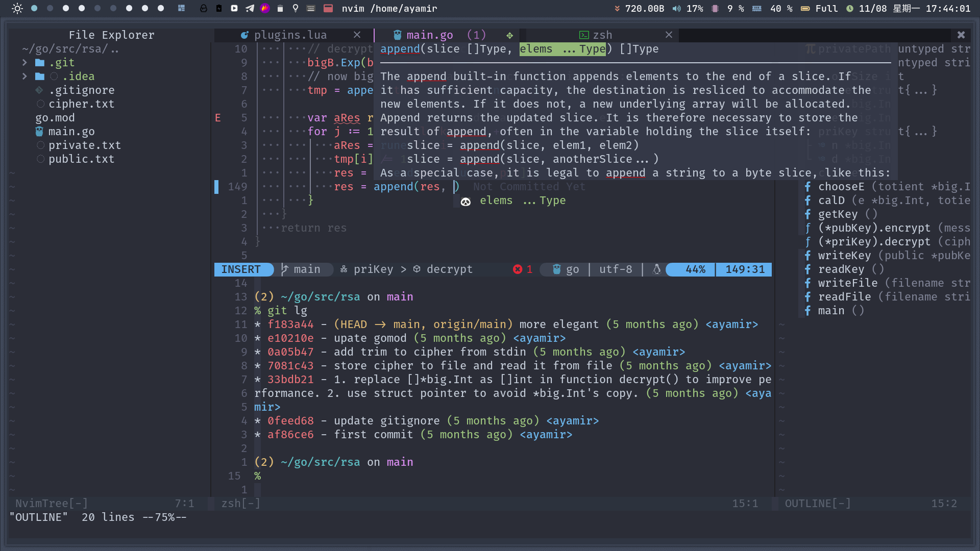Open go.mod file in file explorer
The height and width of the screenshot is (551, 980).
point(55,117)
